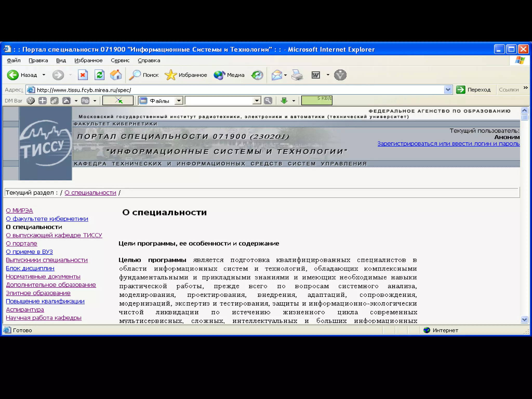This screenshot has height=399, width=532.
Task: Go to the Home page icon
Action: pyautogui.click(x=116, y=75)
